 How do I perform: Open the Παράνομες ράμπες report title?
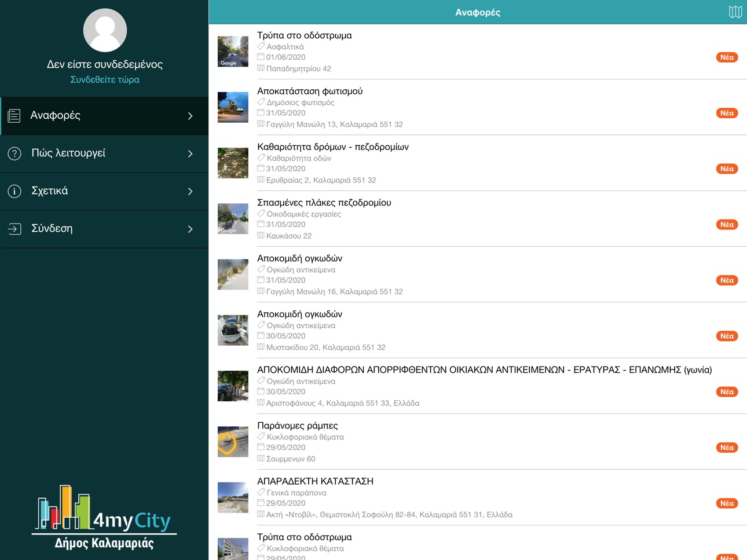(298, 425)
